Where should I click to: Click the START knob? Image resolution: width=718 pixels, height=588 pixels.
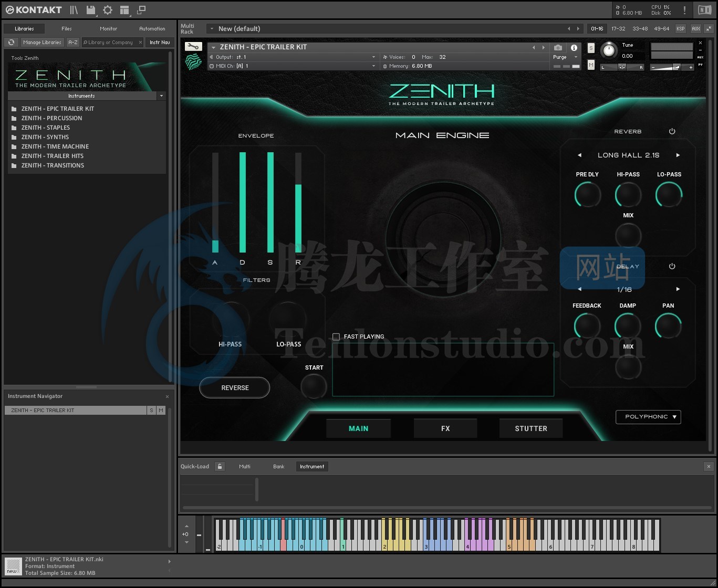314,387
